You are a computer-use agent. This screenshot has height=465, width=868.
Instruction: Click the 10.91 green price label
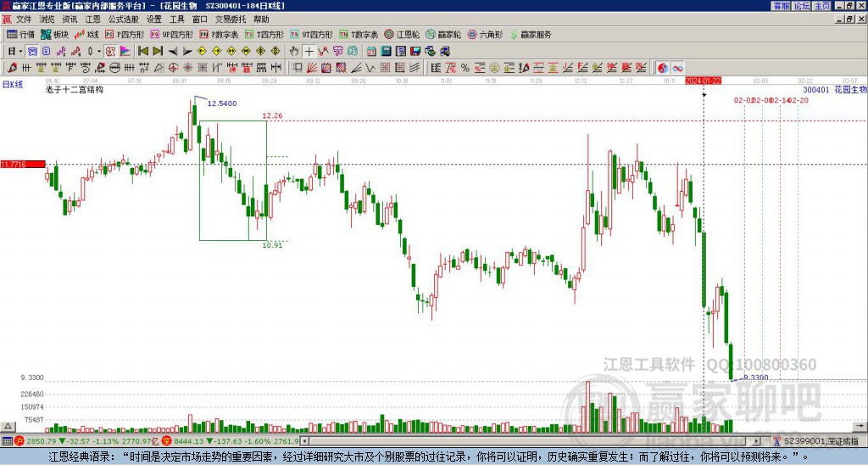272,245
